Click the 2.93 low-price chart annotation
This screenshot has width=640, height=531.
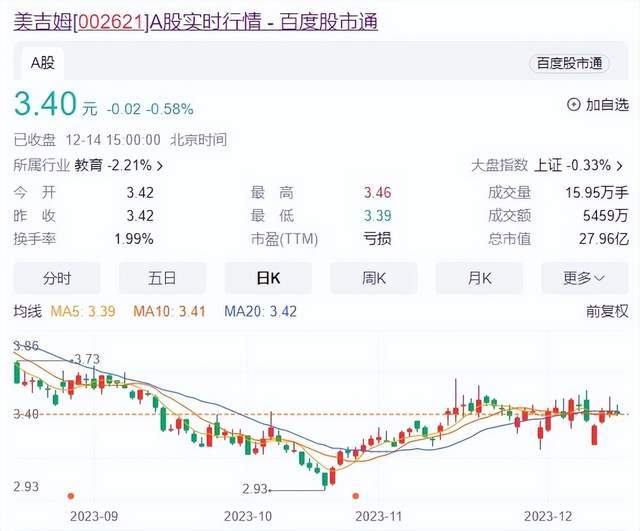(x=254, y=489)
